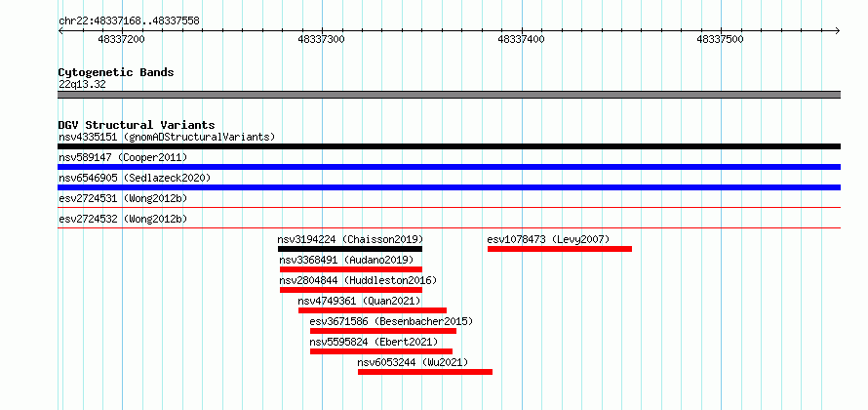Viewport: 868px width, 410px height.
Task: Click the 22q13.32 band label
Action: point(82,85)
